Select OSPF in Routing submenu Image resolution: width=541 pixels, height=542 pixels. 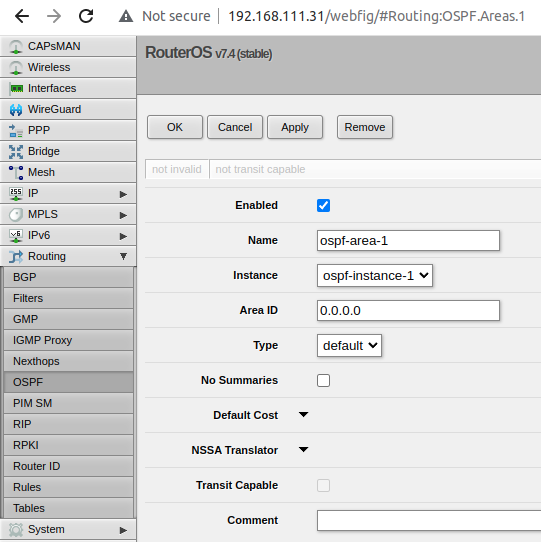click(x=68, y=382)
